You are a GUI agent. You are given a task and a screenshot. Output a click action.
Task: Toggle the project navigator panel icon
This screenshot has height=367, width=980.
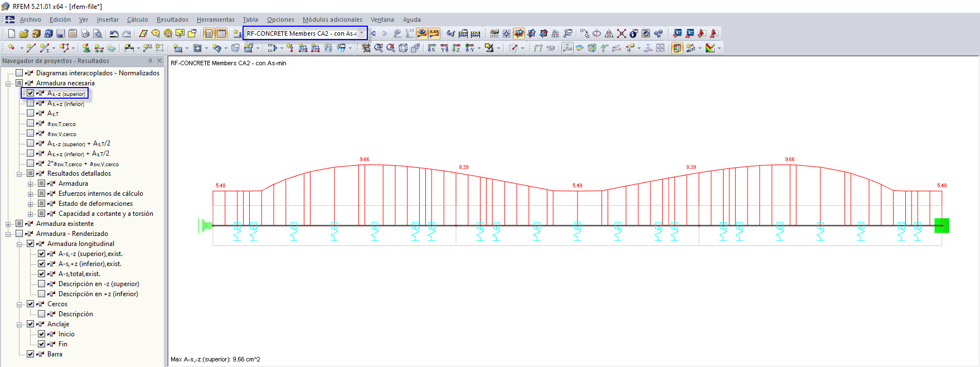(x=209, y=33)
